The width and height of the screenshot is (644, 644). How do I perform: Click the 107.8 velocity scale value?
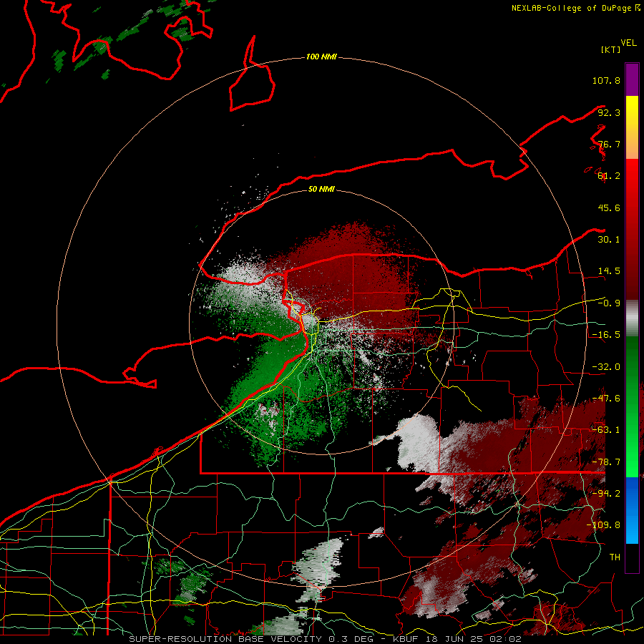606,80
